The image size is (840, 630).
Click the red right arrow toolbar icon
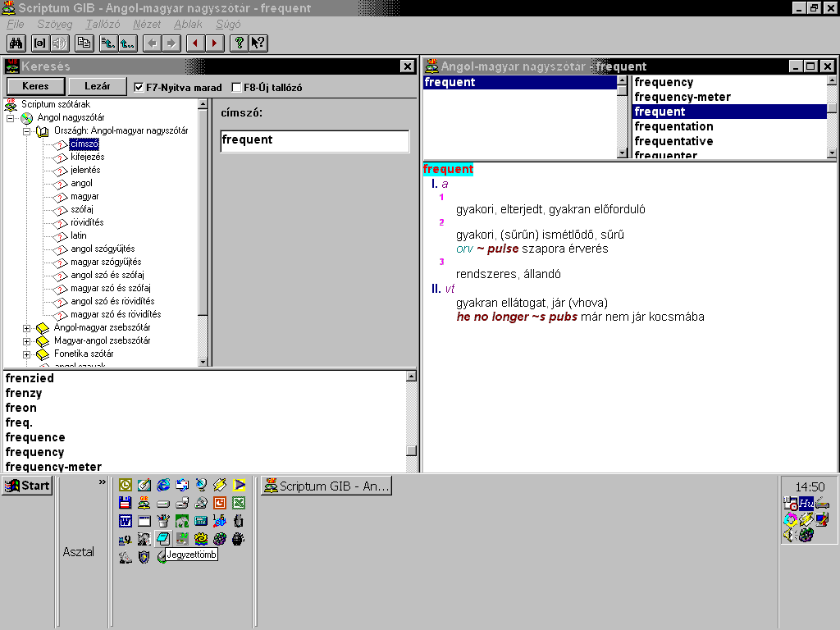pos(214,43)
